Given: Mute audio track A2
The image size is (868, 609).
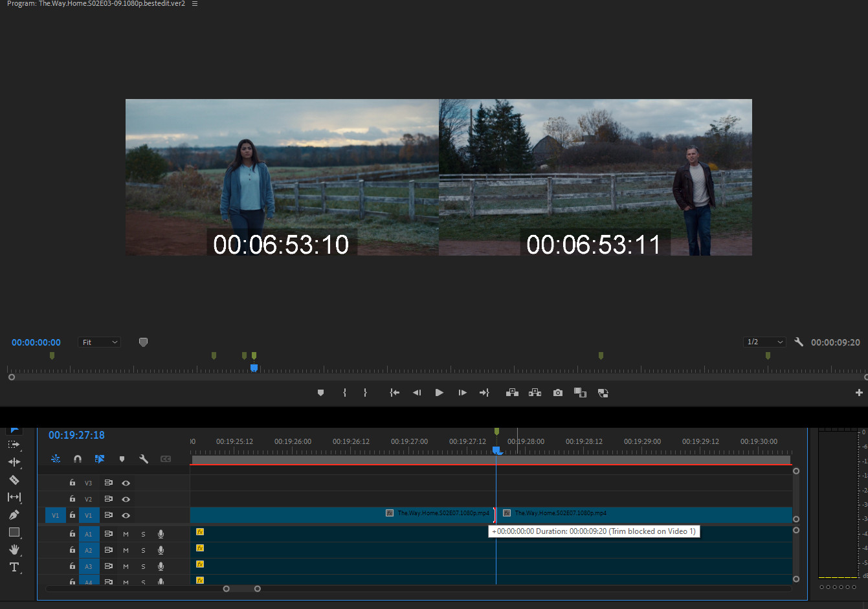Looking at the screenshot, I should click(x=126, y=550).
